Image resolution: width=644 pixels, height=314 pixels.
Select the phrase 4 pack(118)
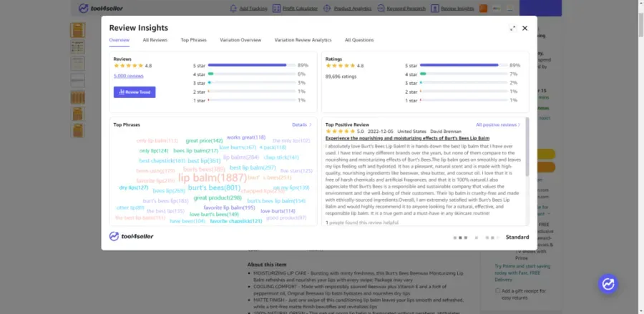(273, 147)
